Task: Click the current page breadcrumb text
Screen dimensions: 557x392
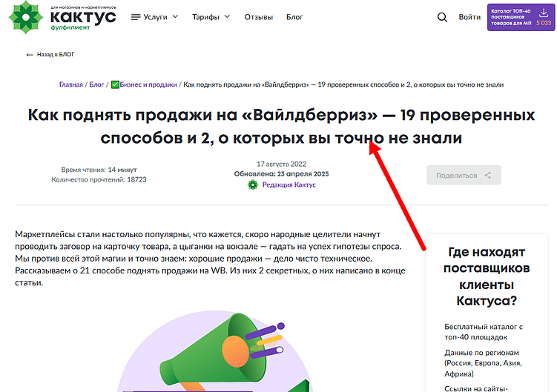Action: coord(343,84)
